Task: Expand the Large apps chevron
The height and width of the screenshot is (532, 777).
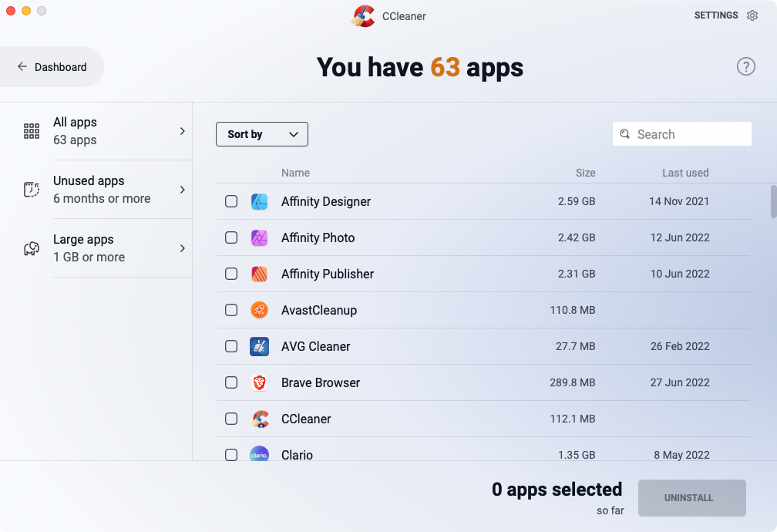Action: tap(183, 248)
